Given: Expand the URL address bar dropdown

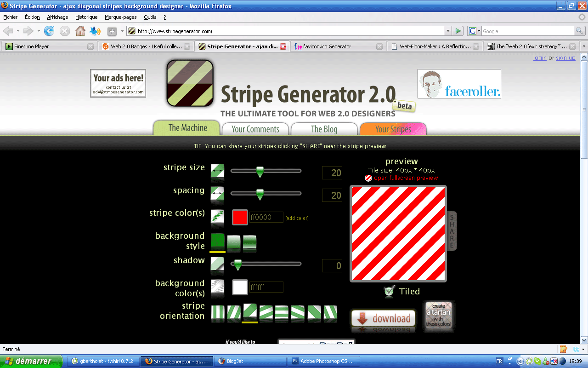Looking at the screenshot, I should pos(448,31).
